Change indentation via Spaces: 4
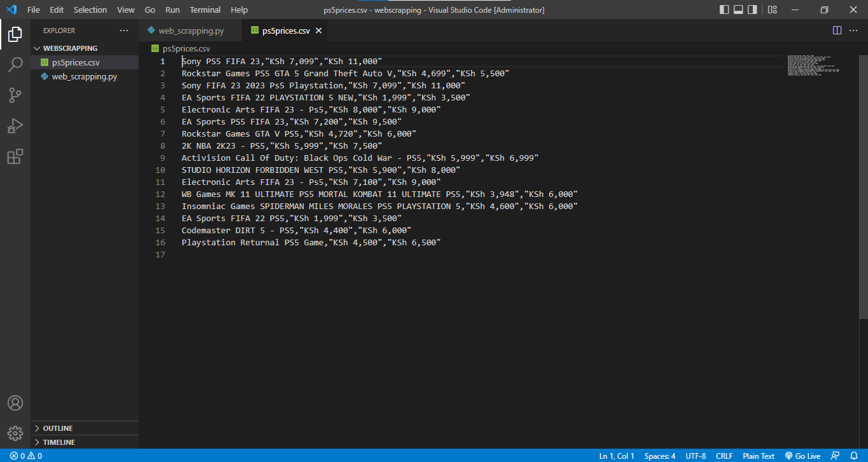 tap(660, 456)
